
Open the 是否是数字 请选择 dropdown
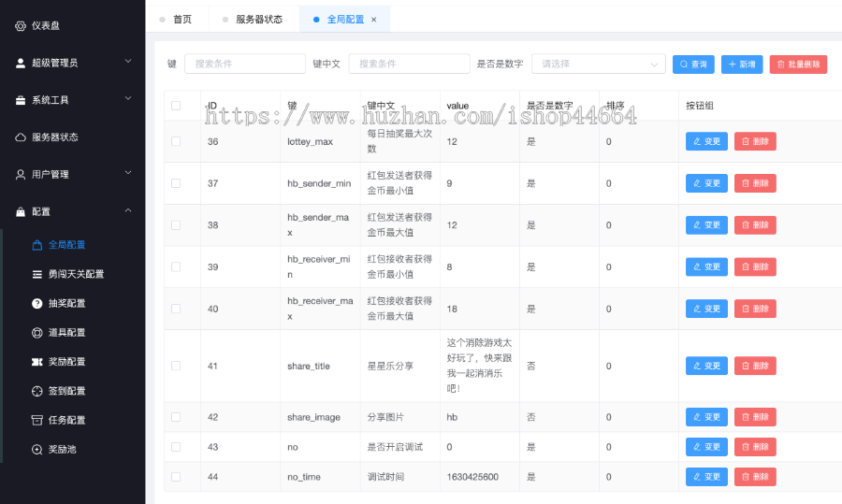pyautogui.click(x=598, y=64)
